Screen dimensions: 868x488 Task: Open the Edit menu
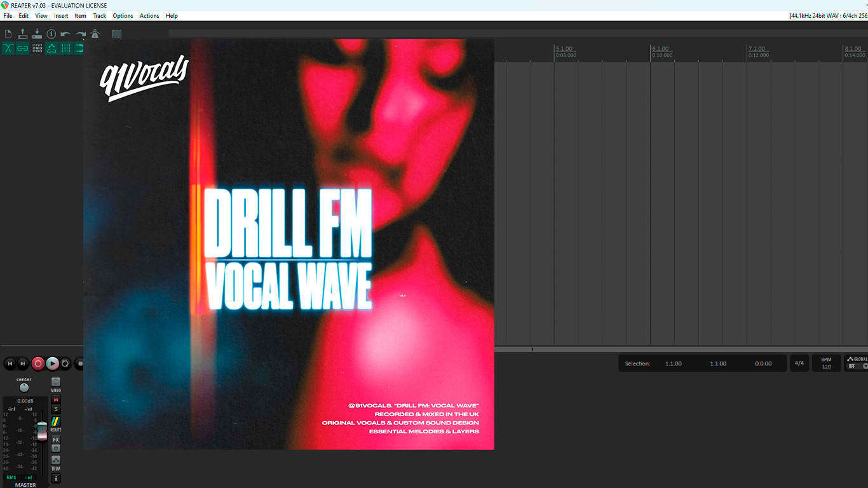[24, 16]
